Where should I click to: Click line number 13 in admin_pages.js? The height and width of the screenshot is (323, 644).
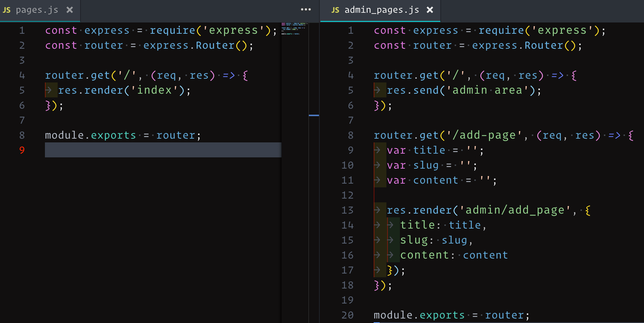(347, 210)
